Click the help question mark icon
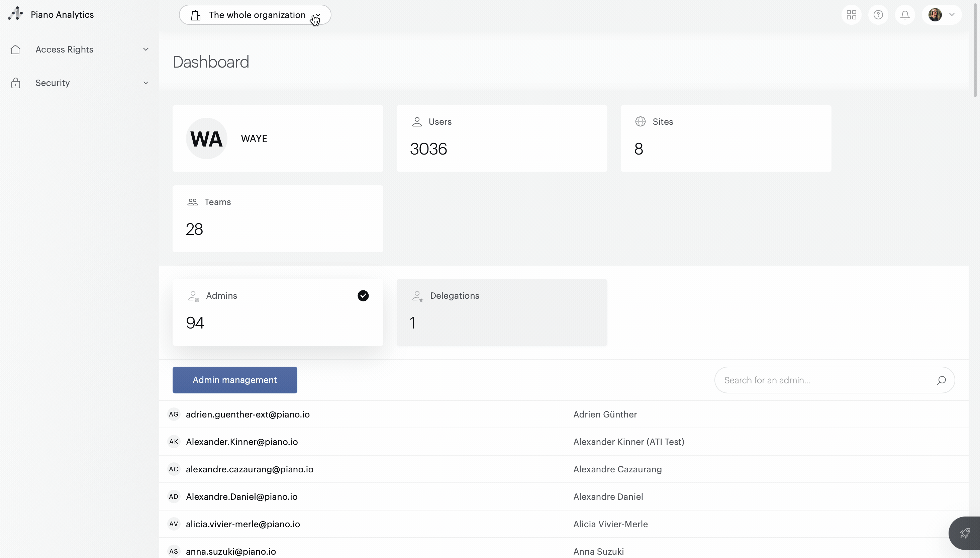Screen dimensions: 980x558 click(878, 15)
